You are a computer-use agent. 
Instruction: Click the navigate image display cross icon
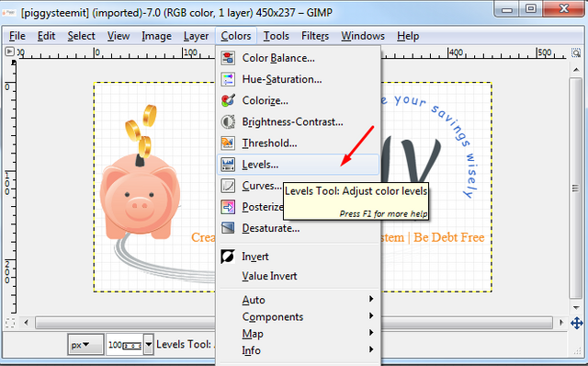pyautogui.click(x=576, y=323)
